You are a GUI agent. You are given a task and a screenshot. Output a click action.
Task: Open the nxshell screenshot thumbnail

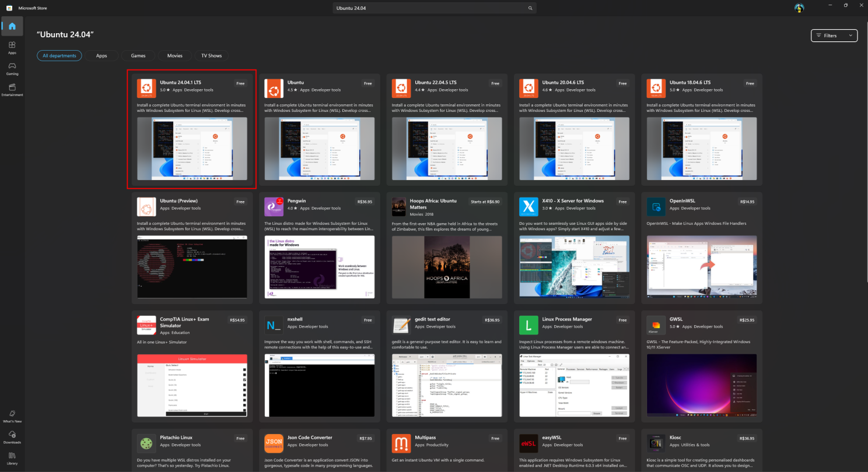320,386
